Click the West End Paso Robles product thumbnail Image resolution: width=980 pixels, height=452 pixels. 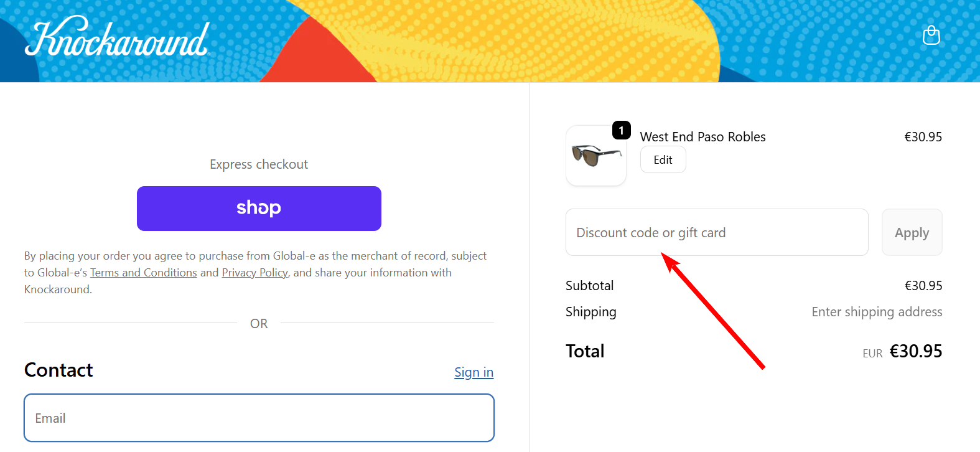pyautogui.click(x=595, y=156)
